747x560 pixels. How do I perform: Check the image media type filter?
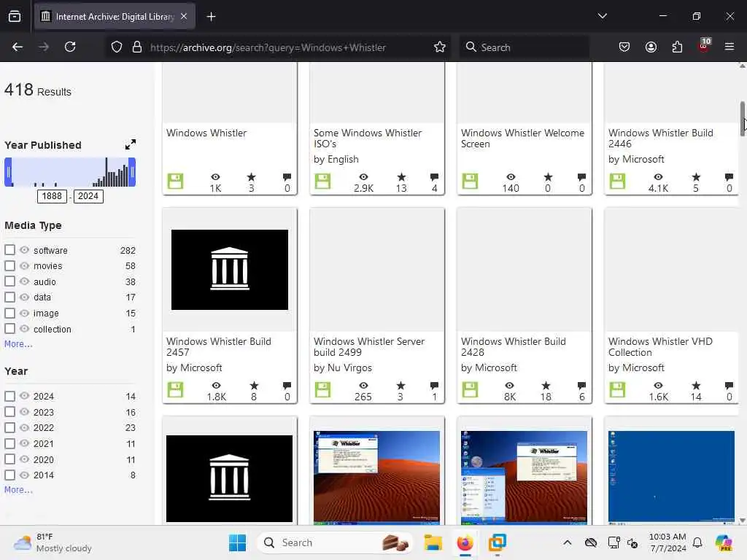click(9, 313)
